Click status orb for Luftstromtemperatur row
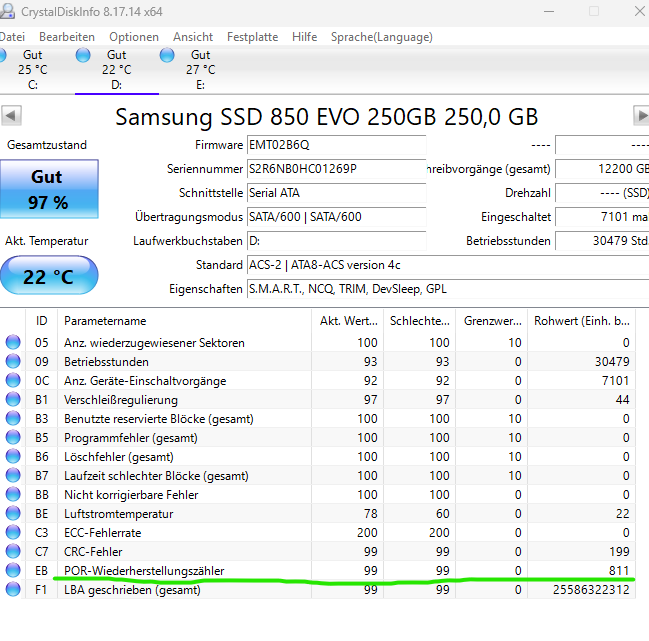This screenshot has height=641, width=649. [13, 514]
